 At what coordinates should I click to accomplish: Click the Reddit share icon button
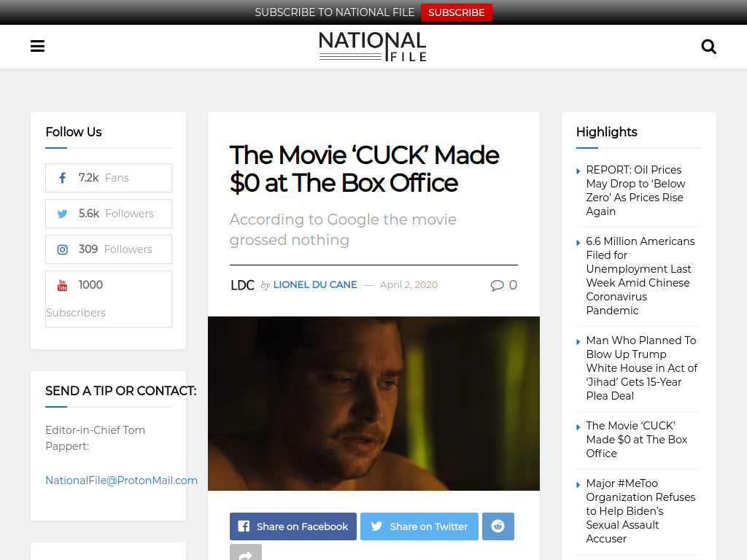(x=498, y=526)
